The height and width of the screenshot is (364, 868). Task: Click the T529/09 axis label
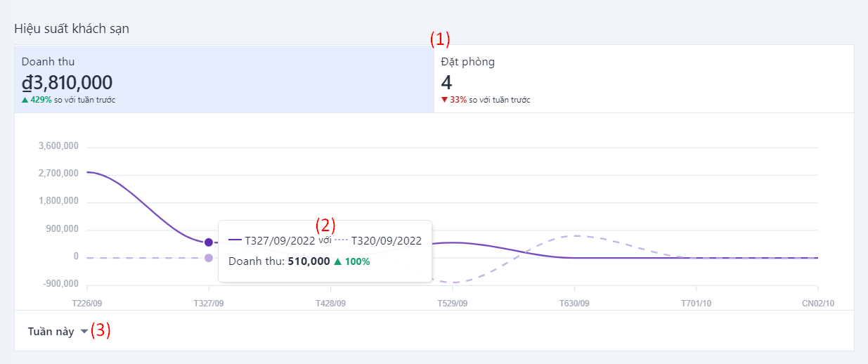pyautogui.click(x=452, y=304)
